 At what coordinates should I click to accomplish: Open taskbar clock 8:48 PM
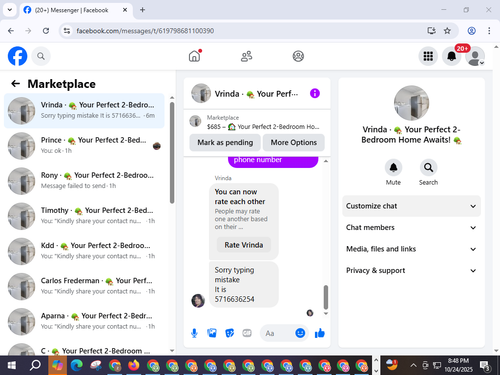[458, 365]
